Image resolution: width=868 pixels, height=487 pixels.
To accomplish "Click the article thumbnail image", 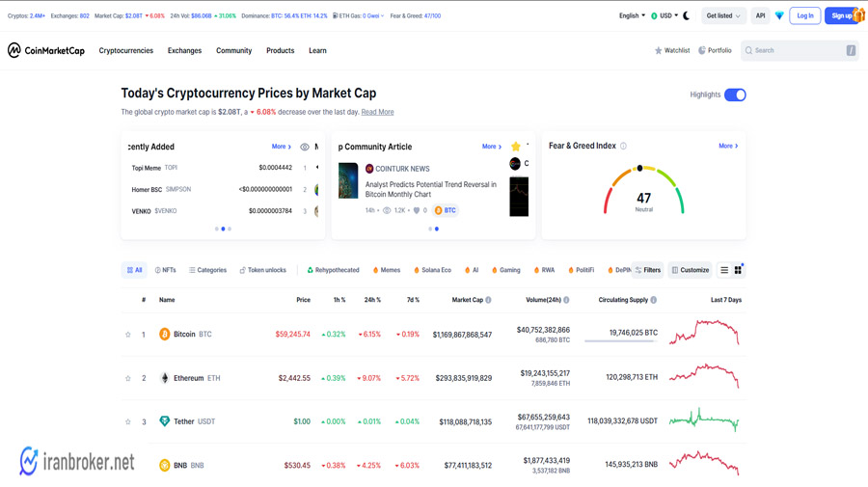I will [348, 180].
